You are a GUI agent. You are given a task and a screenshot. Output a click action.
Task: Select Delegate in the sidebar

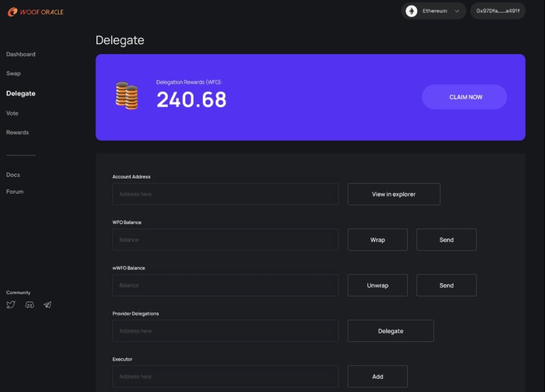point(21,93)
